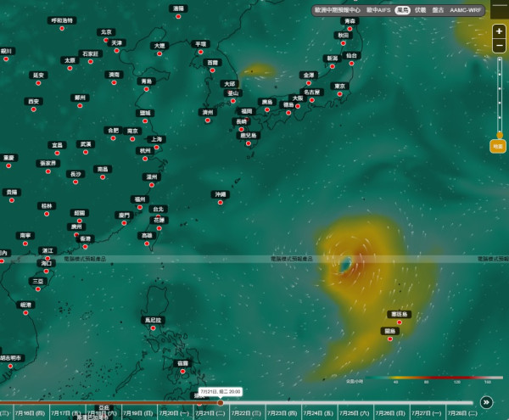Jump to 7月26日 (日) on timeline

(391, 413)
